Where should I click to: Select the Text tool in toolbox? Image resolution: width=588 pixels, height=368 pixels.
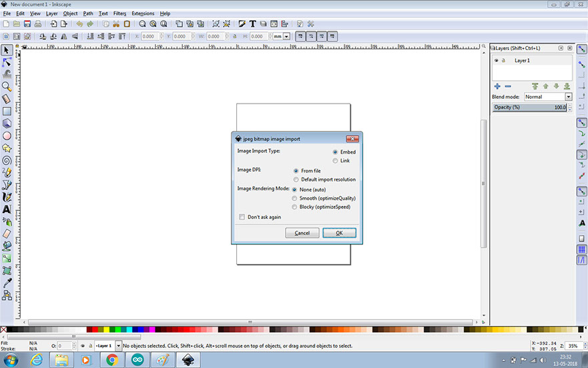tap(7, 209)
